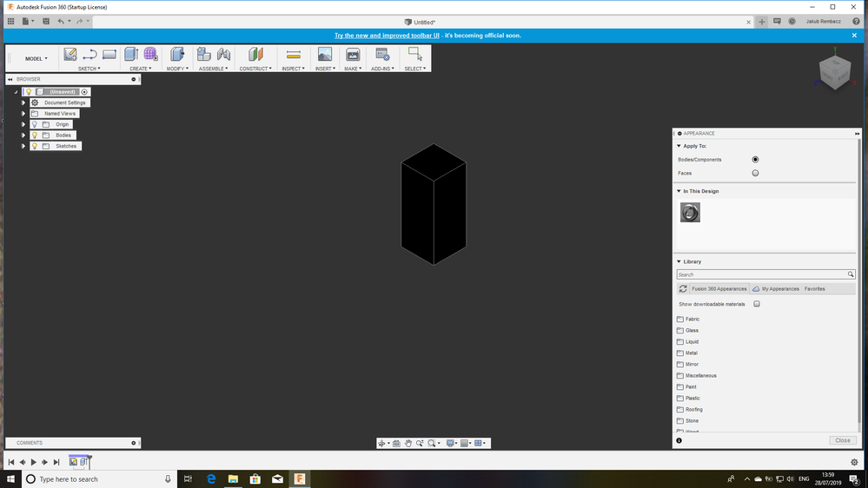Screen dimensions: 868x488
Task: Click the Help question mark icon
Action: tap(856, 22)
